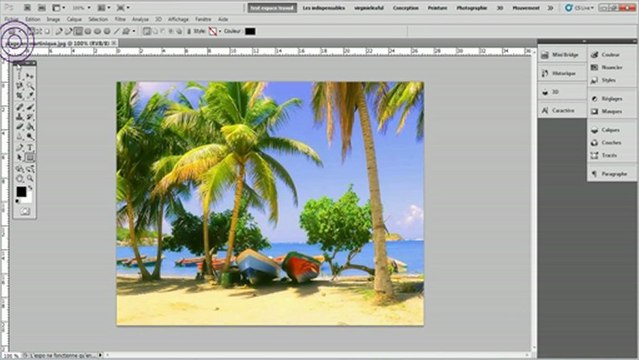This screenshot has width=639, height=360.
Task: Reset default foreground/background colors
Action: pos(18,201)
